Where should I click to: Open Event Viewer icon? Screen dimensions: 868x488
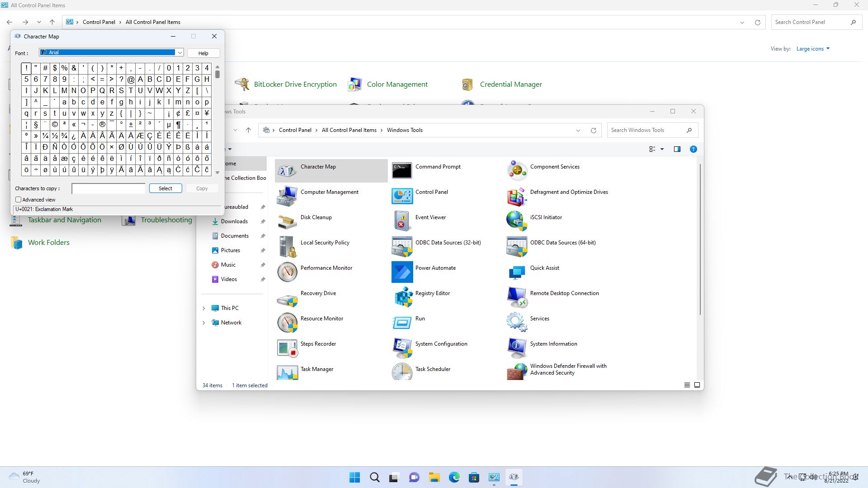[x=402, y=221]
